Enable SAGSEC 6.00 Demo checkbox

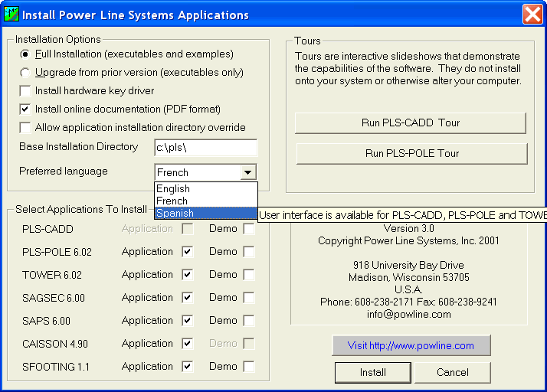[x=249, y=298]
